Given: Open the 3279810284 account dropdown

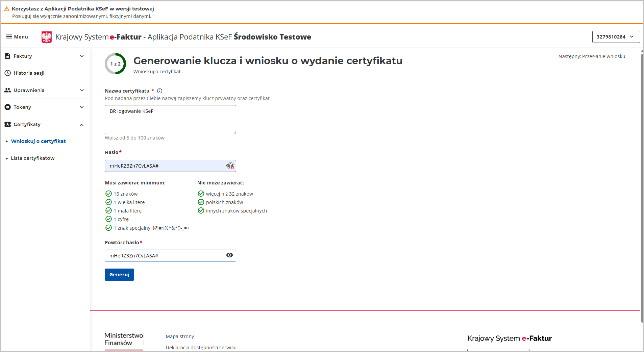Looking at the screenshot, I should tap(616, 37).
